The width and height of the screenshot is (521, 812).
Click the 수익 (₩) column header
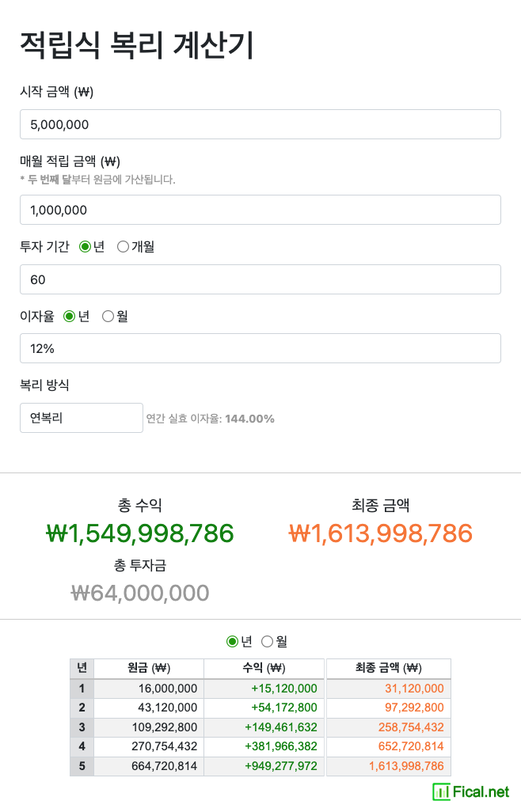point(264,668)
